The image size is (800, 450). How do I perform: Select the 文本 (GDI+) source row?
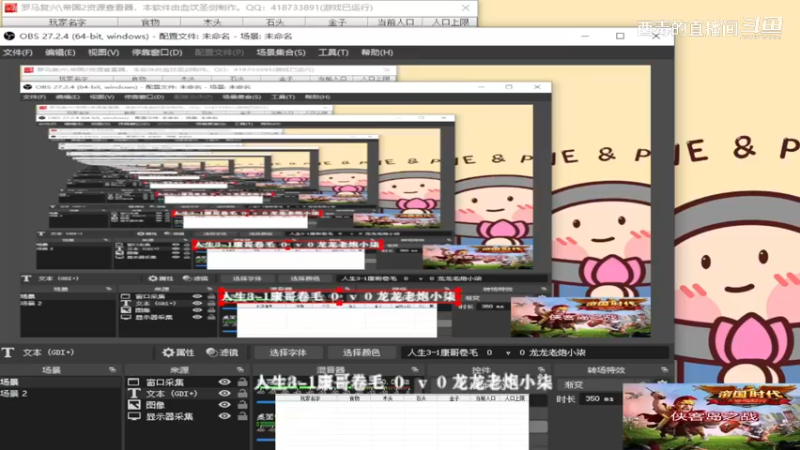[188, 393]
